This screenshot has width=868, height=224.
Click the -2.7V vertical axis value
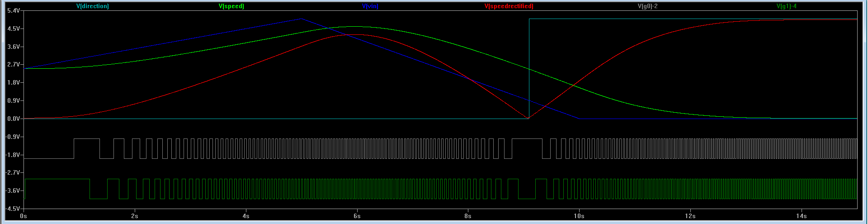click(x=13, y=172)
